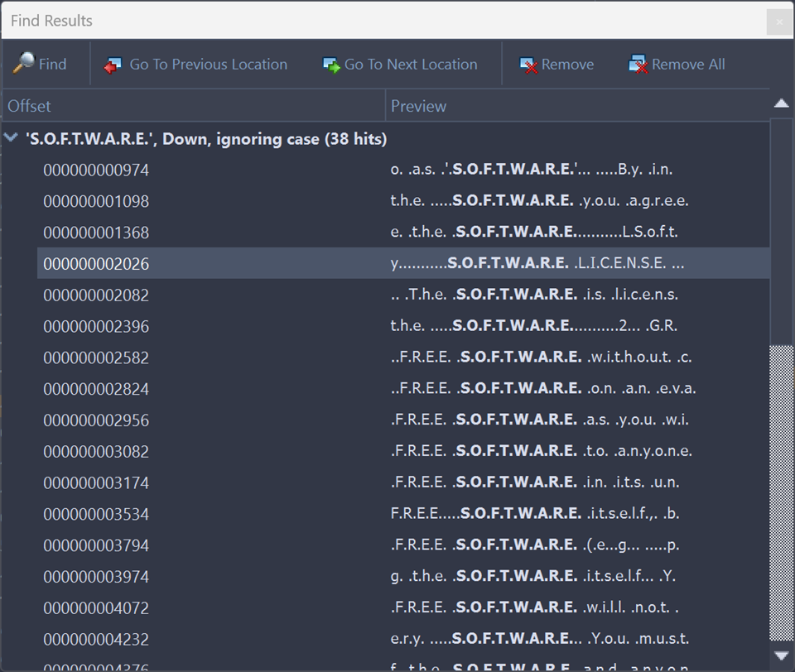Click the Find Results panel title
795x672 pixels.
click(x=51, y=21)
